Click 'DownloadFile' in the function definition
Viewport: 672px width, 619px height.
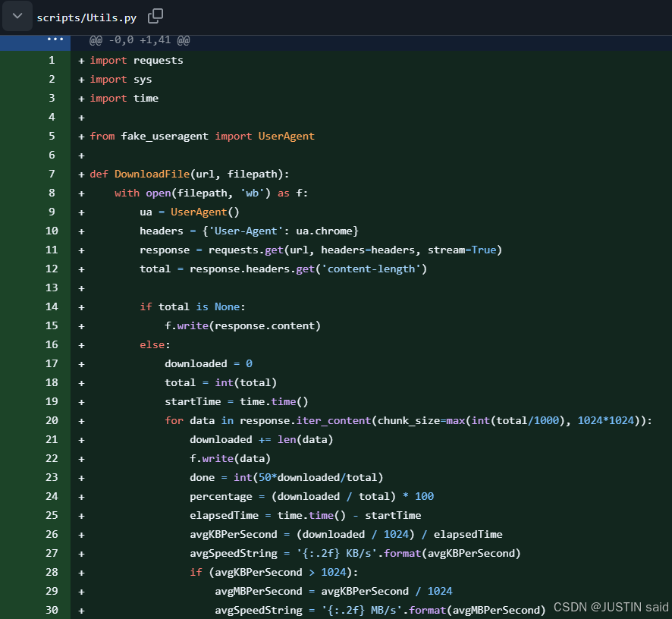(152, 174)
